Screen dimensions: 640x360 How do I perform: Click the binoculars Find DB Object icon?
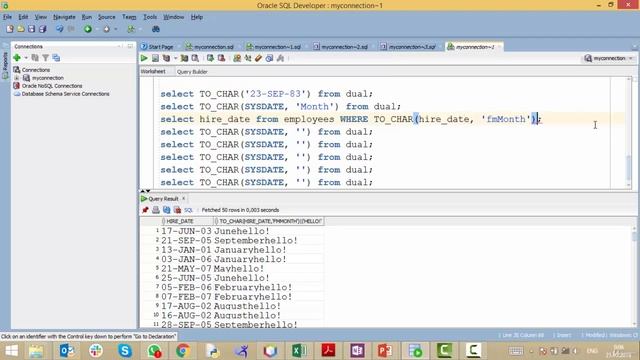(x=156, y=29)
